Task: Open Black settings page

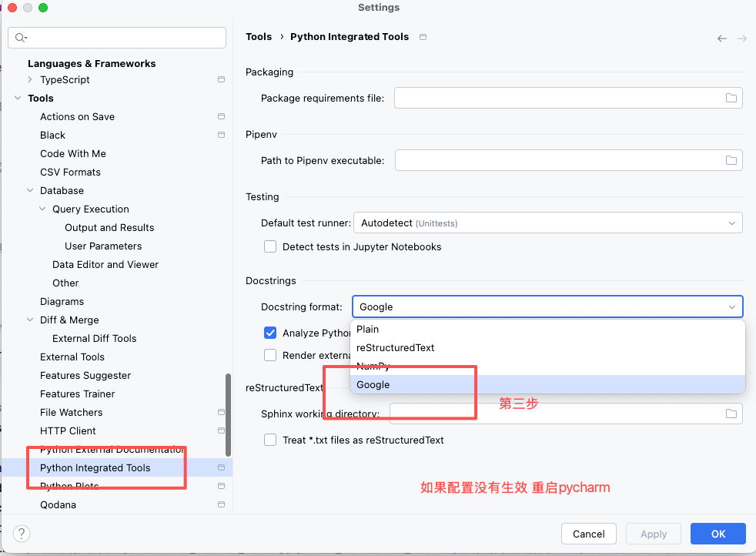Action: click(x=52, y=135)
